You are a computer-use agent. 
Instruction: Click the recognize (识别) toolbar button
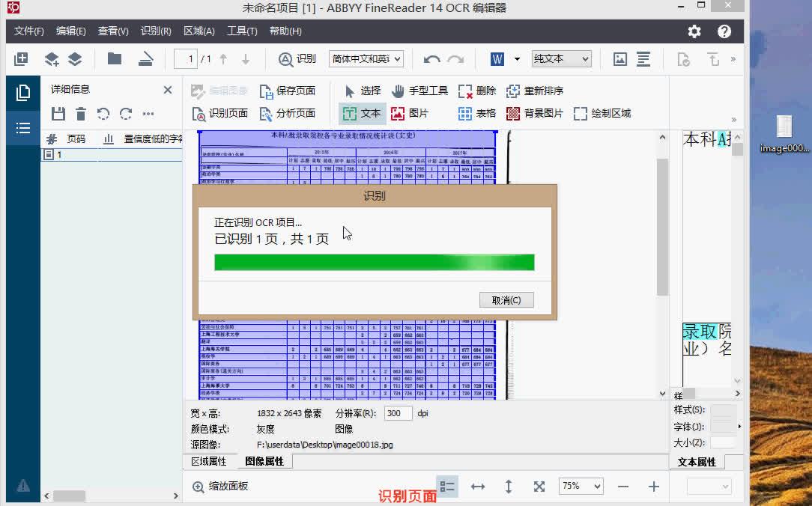[x=297, y=59]
